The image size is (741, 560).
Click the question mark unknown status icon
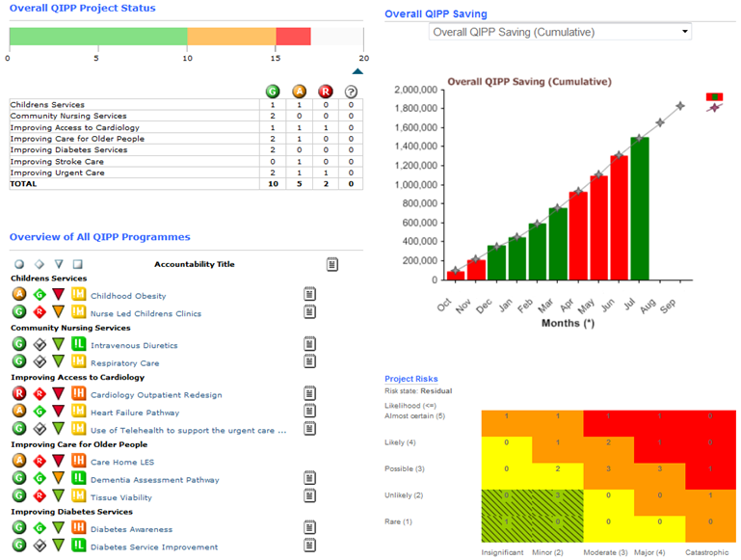351,92
